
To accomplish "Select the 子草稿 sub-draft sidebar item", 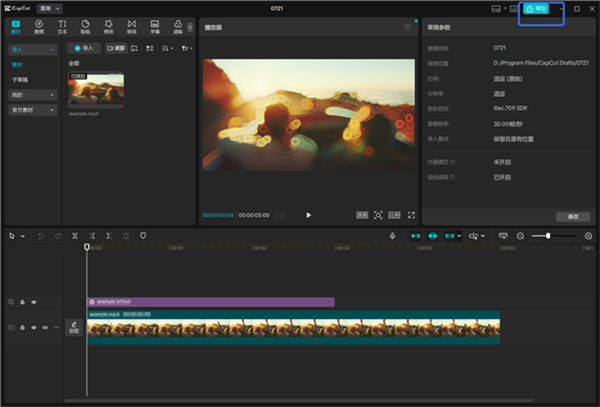I will pos(20,79).
